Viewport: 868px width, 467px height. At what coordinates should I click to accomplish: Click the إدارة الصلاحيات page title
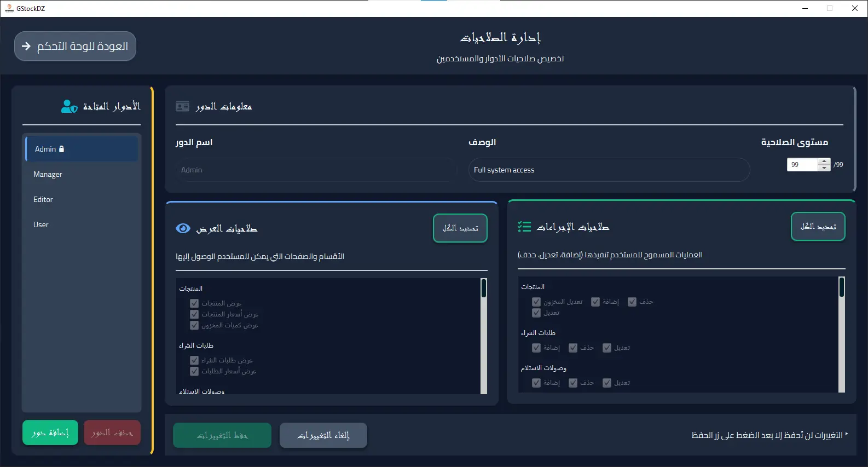[x=500, y=37]
